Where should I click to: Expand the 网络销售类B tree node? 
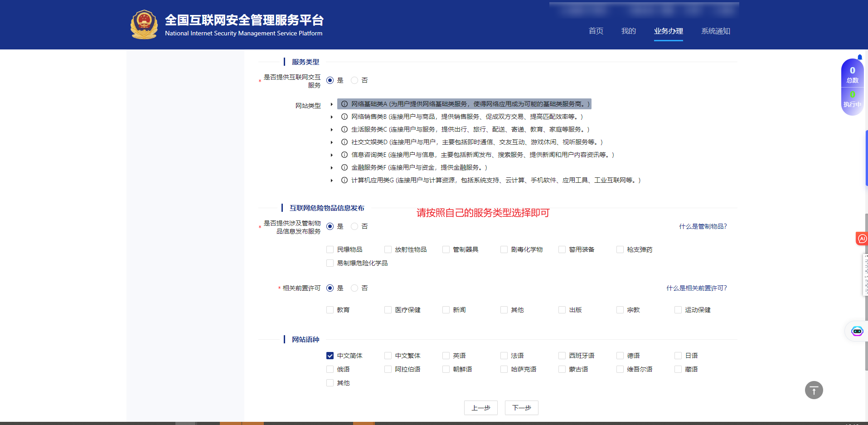coord(332,117)
